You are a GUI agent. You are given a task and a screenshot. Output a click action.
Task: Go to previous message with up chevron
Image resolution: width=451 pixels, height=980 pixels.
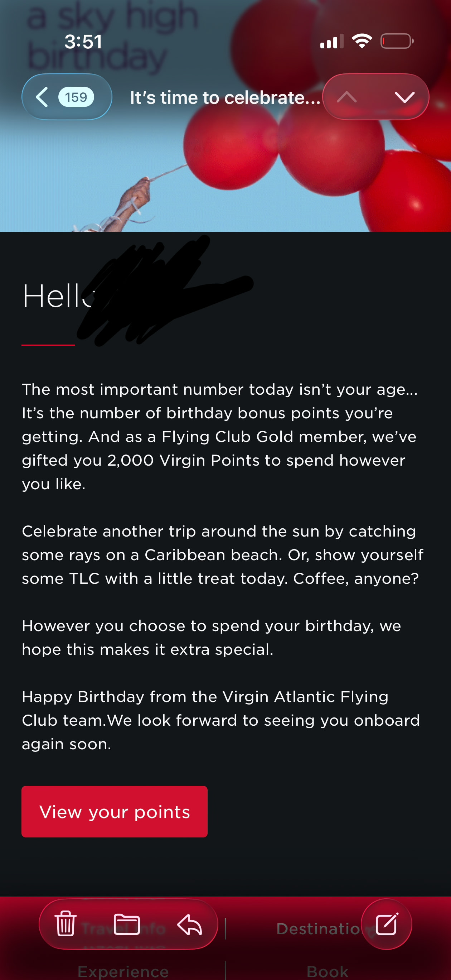coord(347,97)
